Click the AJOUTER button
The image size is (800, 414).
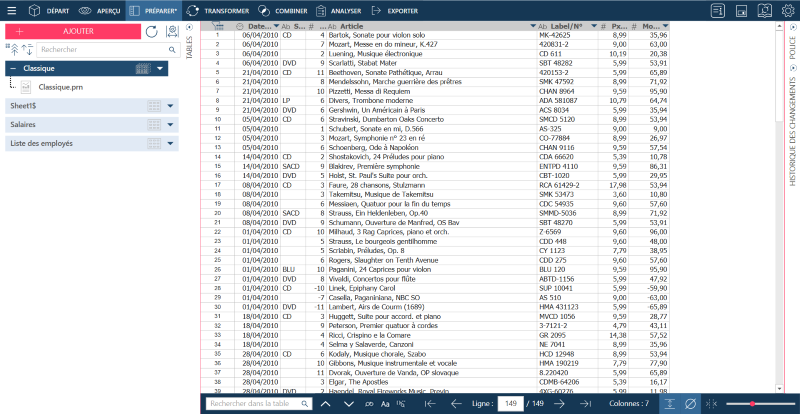click(73, 31)
